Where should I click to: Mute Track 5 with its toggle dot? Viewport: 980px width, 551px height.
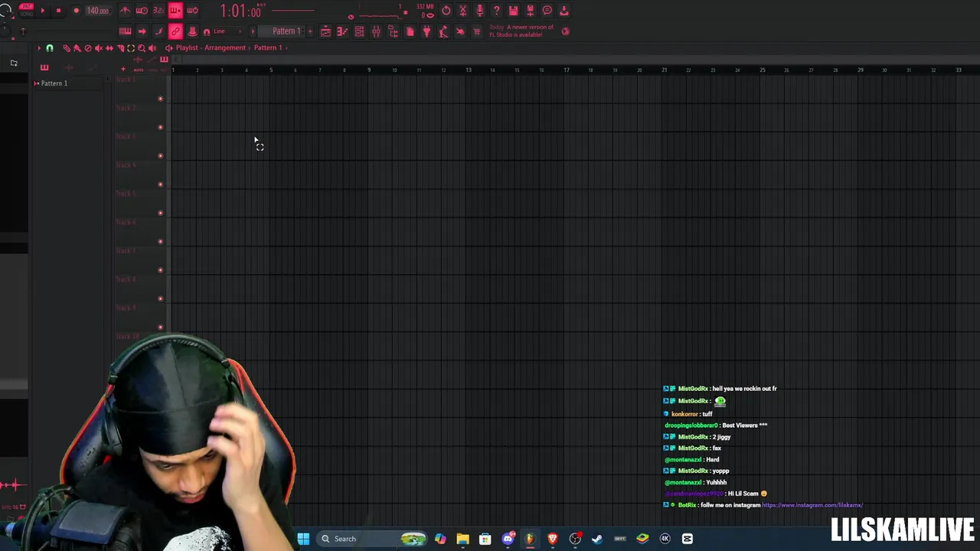(160, 213)
